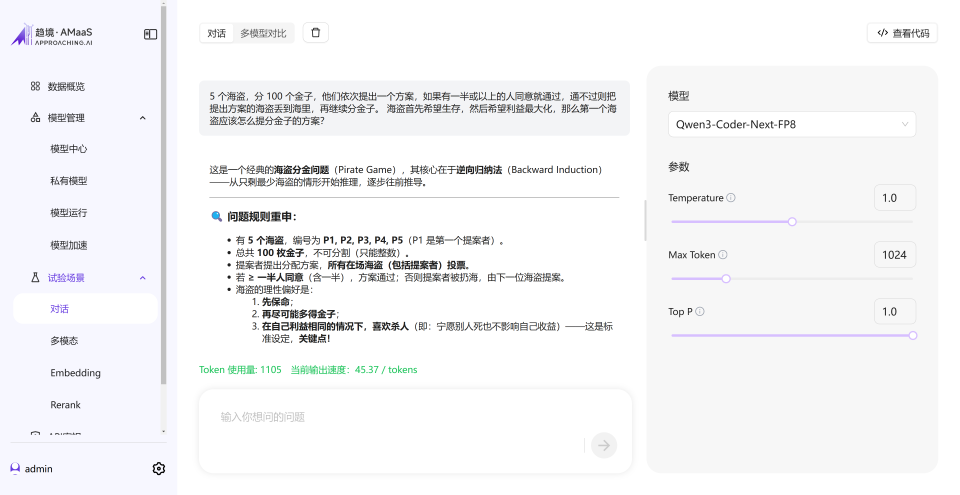Click the Temperature slider handle

pyautogui.click(x=792, y=222)
